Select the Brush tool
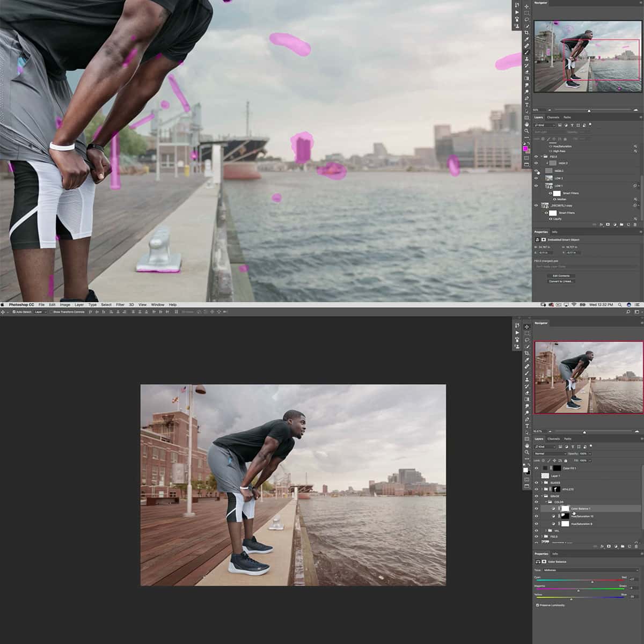Screen dimensions: 644x644 coord(527,372)
